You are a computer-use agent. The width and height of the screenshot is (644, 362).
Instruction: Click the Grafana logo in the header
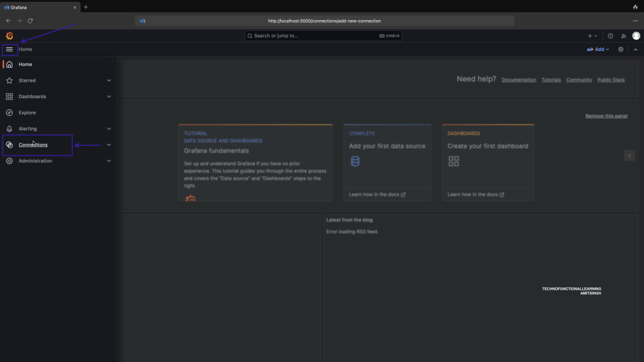[9, 36]
